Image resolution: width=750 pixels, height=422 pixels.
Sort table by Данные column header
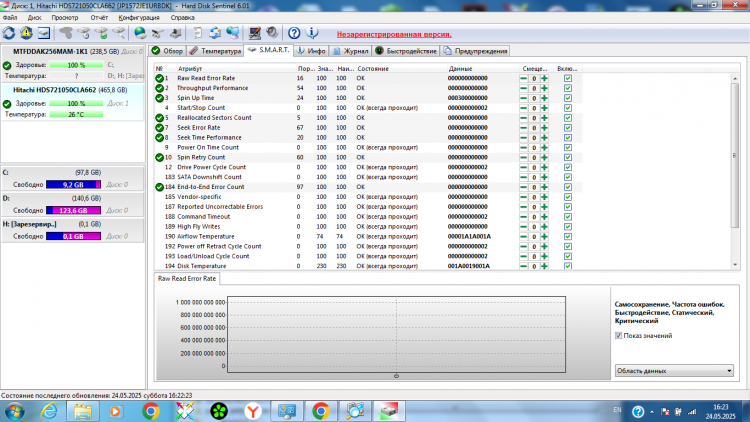click(x=460, y=68)
